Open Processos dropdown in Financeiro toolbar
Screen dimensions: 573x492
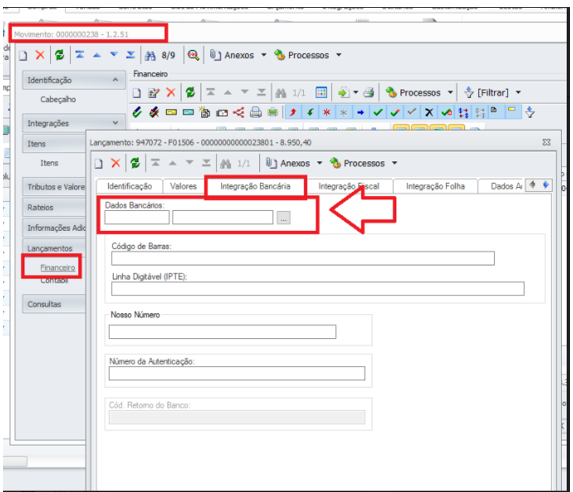420,92
